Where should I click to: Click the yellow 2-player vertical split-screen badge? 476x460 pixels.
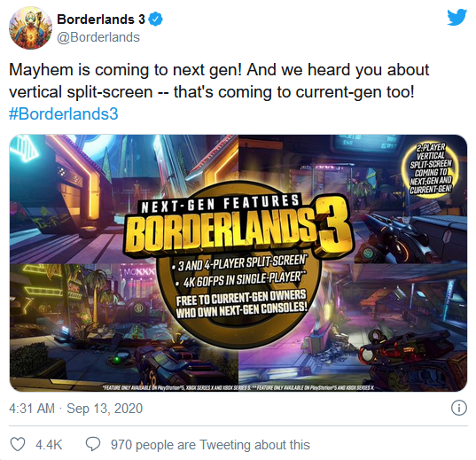[x=431, y=168]
